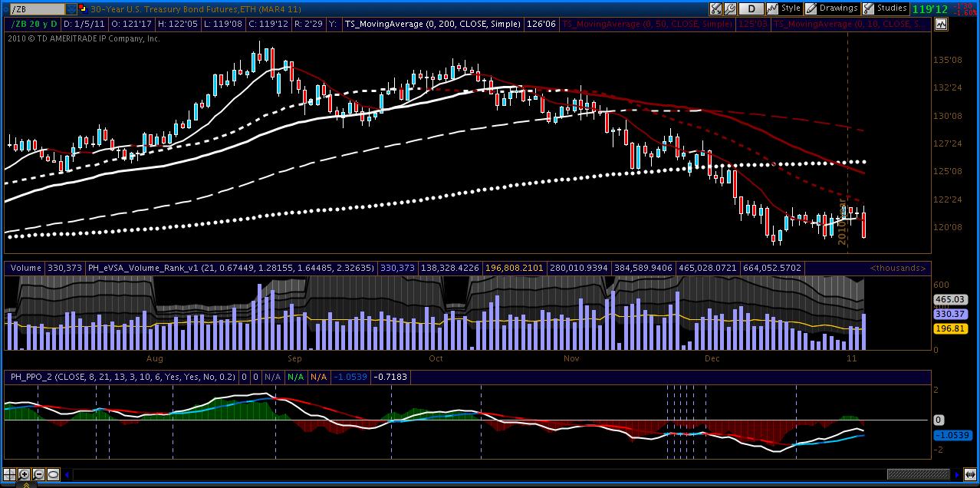Open chart settings wrench icon

(x=731, y=8)
